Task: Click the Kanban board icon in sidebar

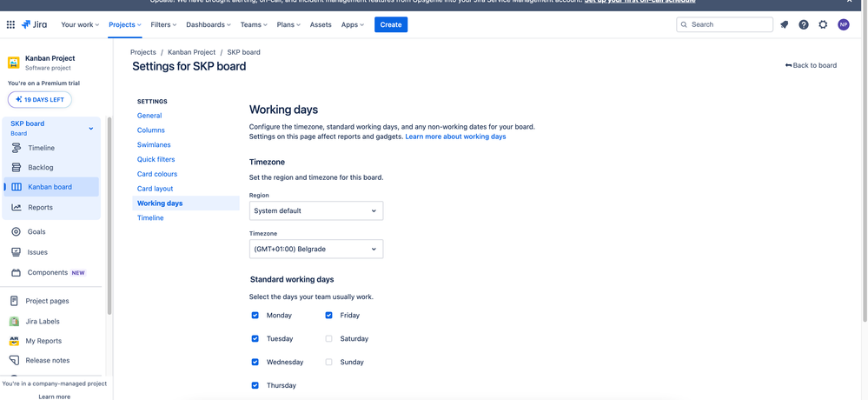Action: pos(17,187)
